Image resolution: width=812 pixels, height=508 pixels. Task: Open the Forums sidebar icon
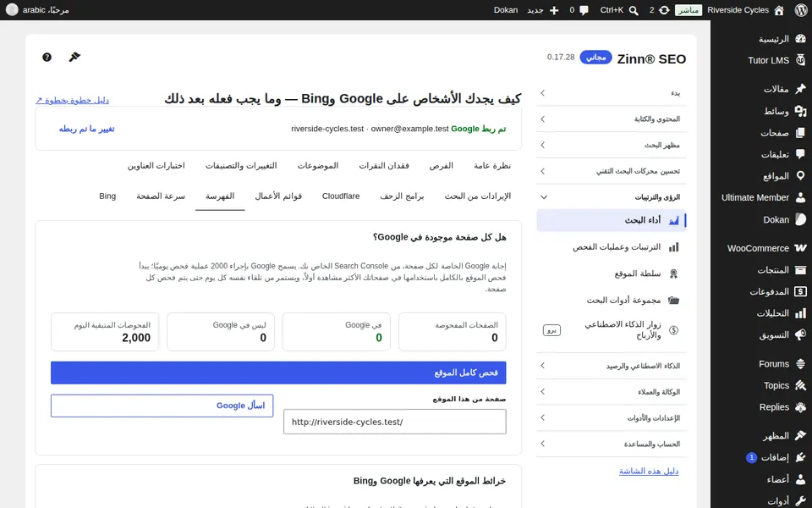[x=801, y=364]
